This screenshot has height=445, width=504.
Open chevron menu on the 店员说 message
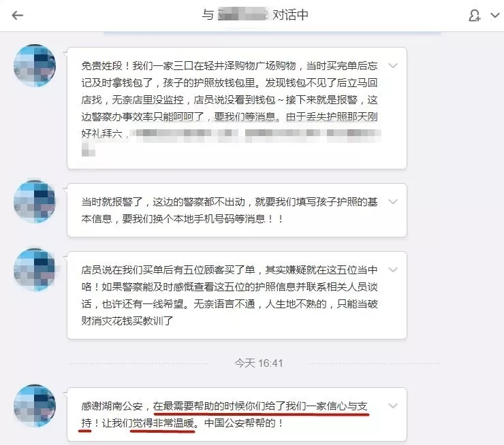pos(393,269)
